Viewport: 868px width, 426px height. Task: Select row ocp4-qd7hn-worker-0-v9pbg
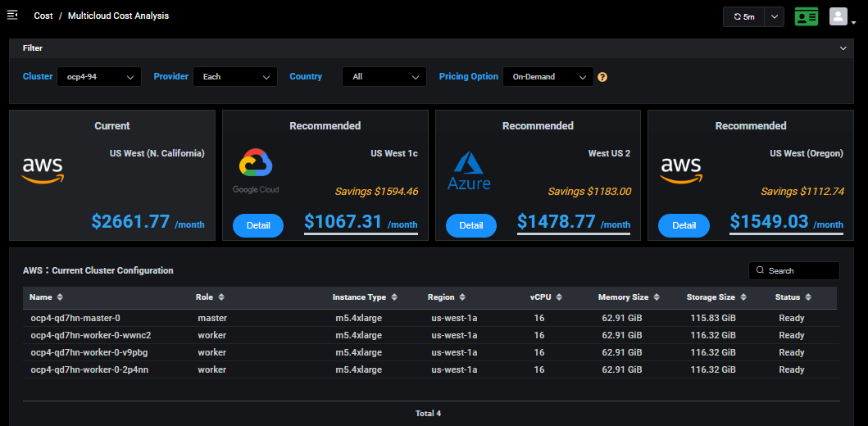[x=429, y=352]
